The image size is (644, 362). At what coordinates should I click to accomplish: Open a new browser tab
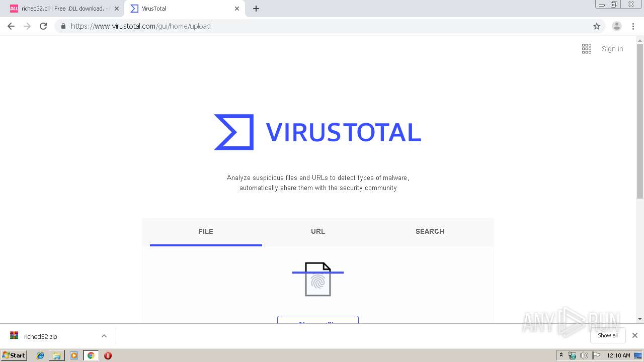coord(256,9)
